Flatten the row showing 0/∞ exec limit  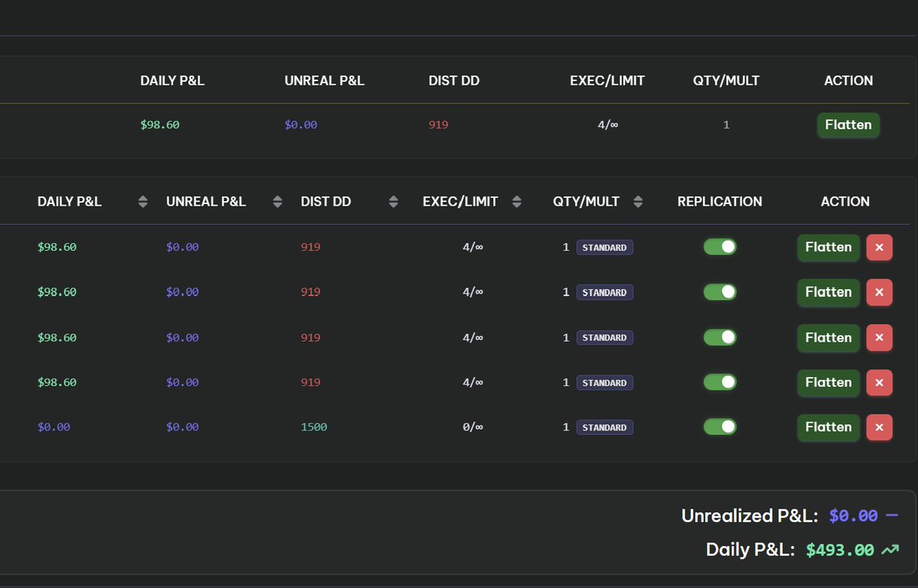click(828, 427)
